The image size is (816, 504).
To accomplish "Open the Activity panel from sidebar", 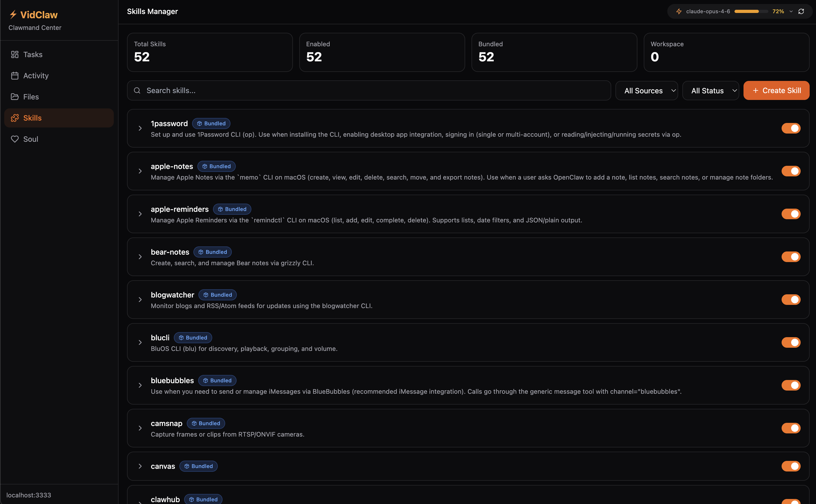I will pos(15,76).
